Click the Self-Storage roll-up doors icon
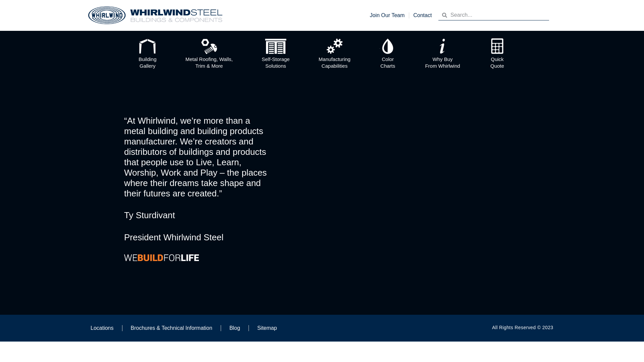 (276, 46)
